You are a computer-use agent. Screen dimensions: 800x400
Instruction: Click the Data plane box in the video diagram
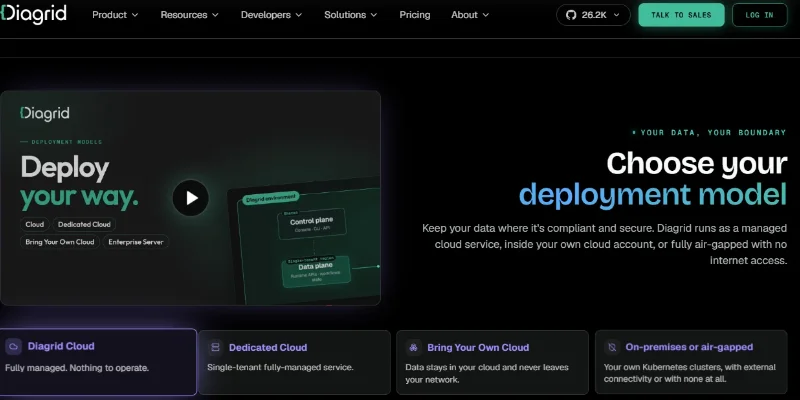point(316,271)
